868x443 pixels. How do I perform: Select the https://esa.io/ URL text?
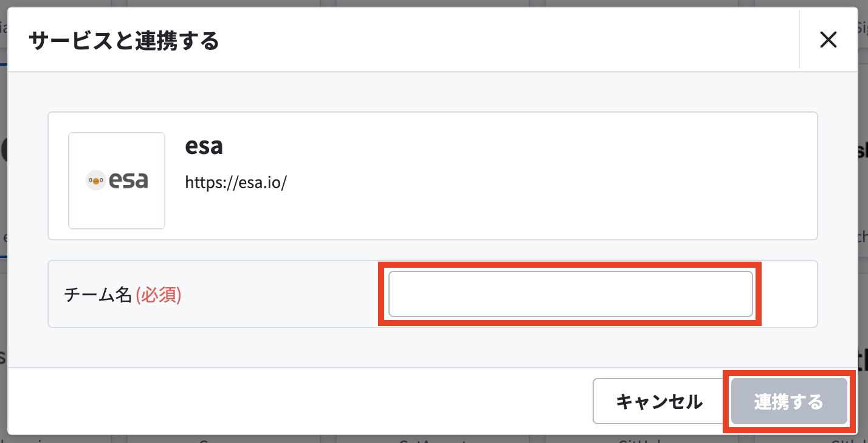point(236,182)
